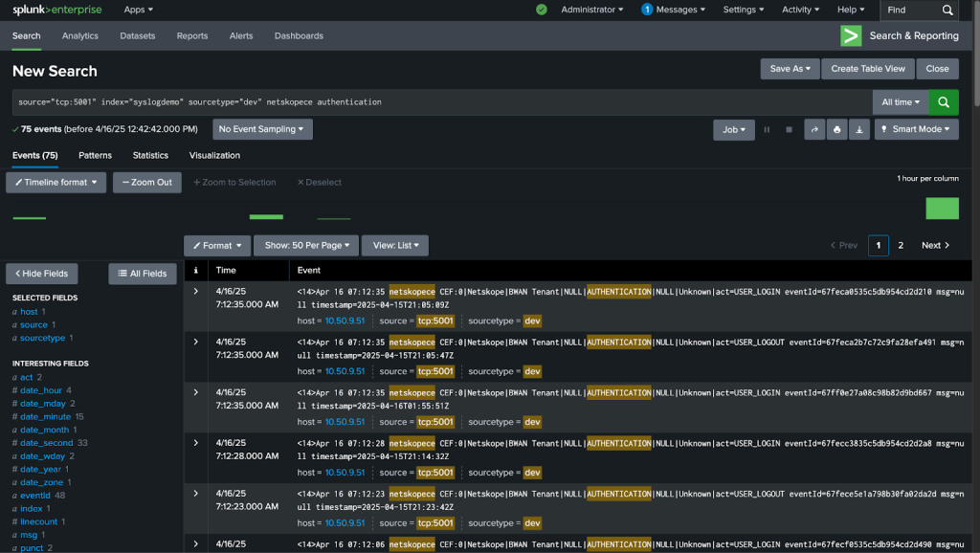Click the Next page link
Image resolution: width=980 pixels, height=553 pixels.
click(936, 246)
